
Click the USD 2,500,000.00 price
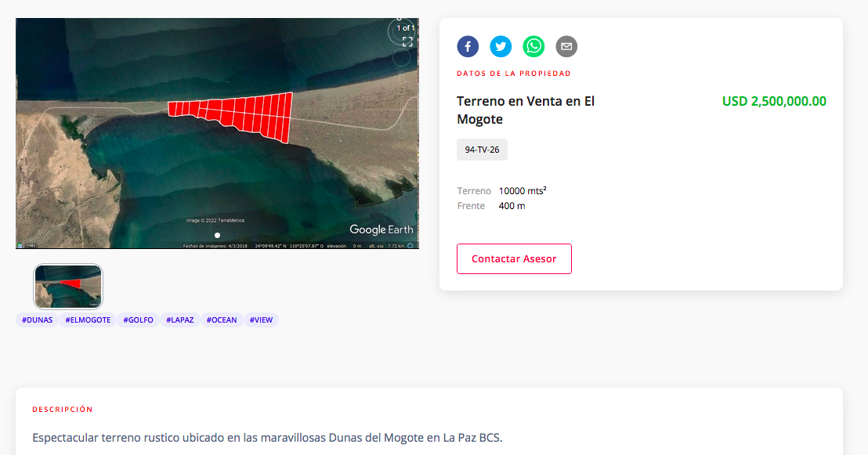[773, 102]
